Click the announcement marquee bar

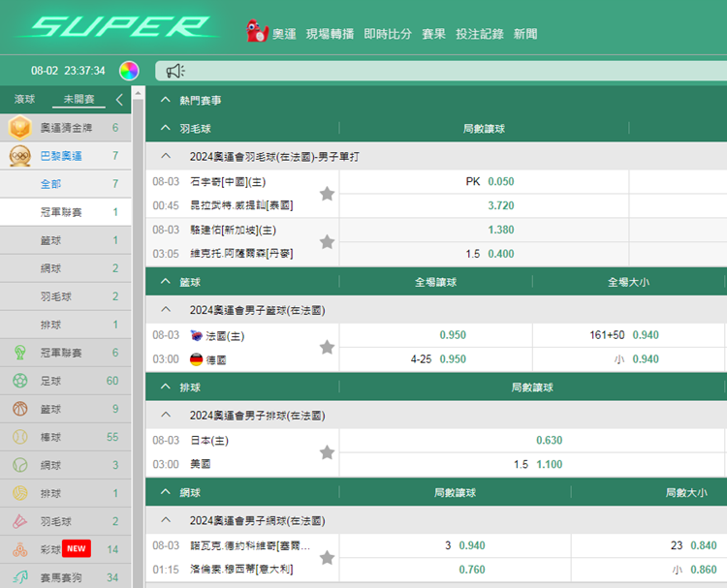[441, 71]
